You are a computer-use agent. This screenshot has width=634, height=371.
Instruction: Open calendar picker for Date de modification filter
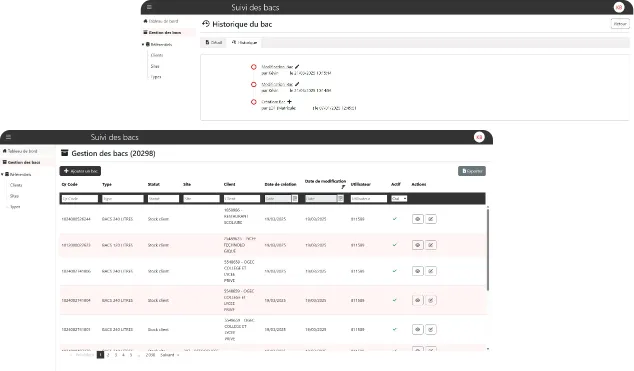340,198
